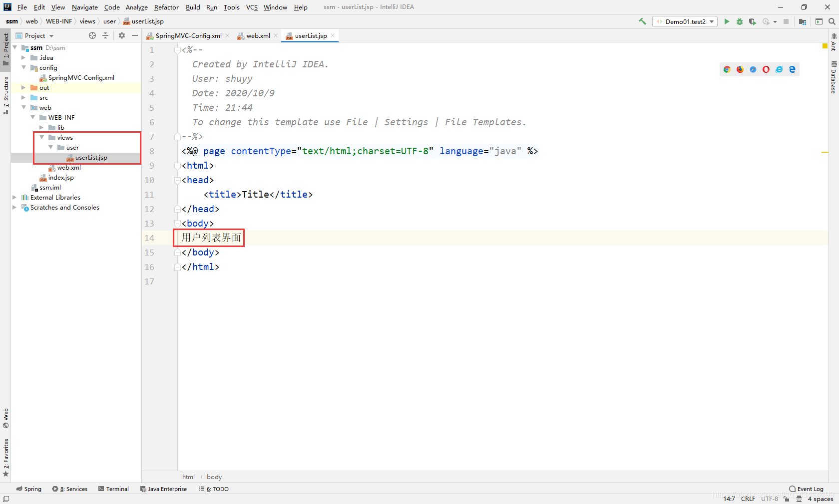Stop the running process icon
Screen dimensions: 839x504
tap(786, 21)
